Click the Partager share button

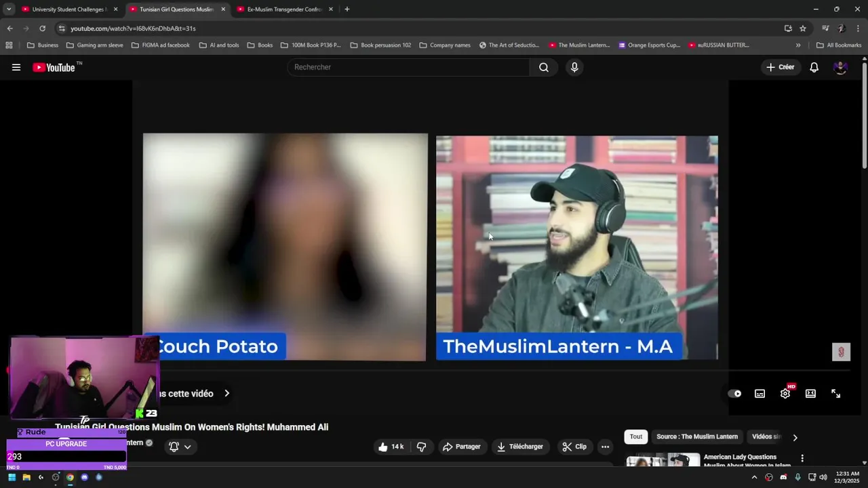coord(461,447)
